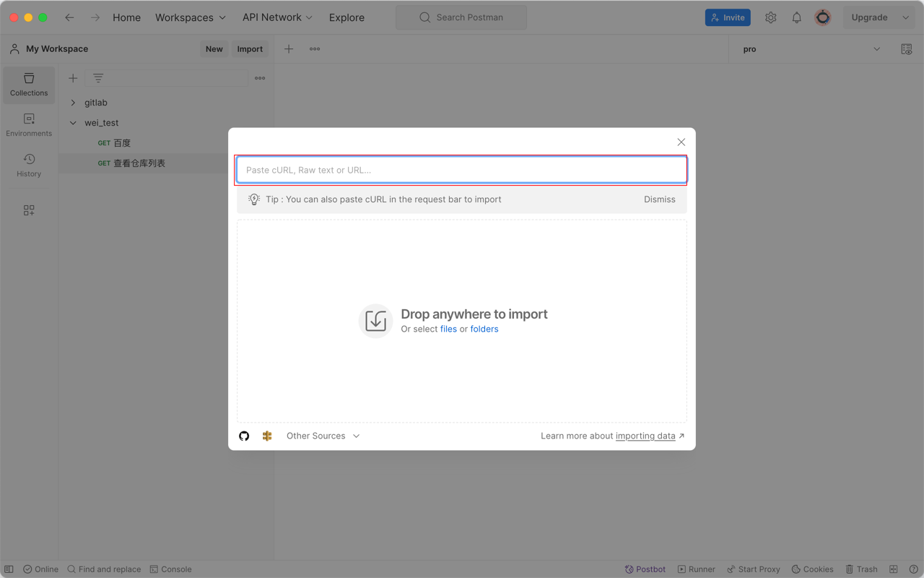Open Cookies from the status bar

click(812, 569)
